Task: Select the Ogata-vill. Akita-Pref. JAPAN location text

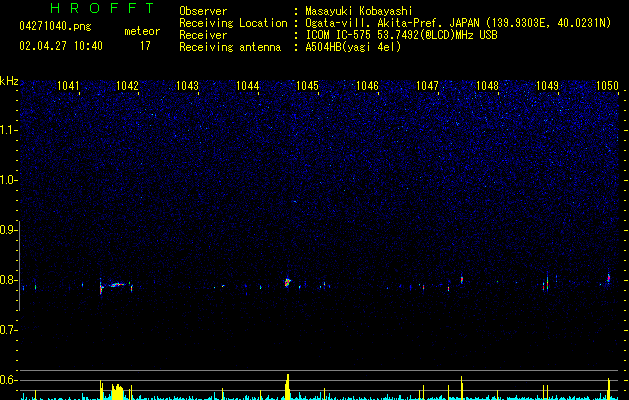Action: [458, 23]
